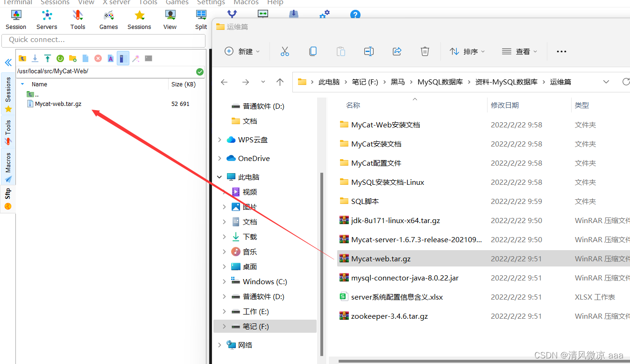Viewport: 630px width, 364px height.
Task: Refresh the SFTP folder listing
Action: pyautogui.click(x=60, y=58)
